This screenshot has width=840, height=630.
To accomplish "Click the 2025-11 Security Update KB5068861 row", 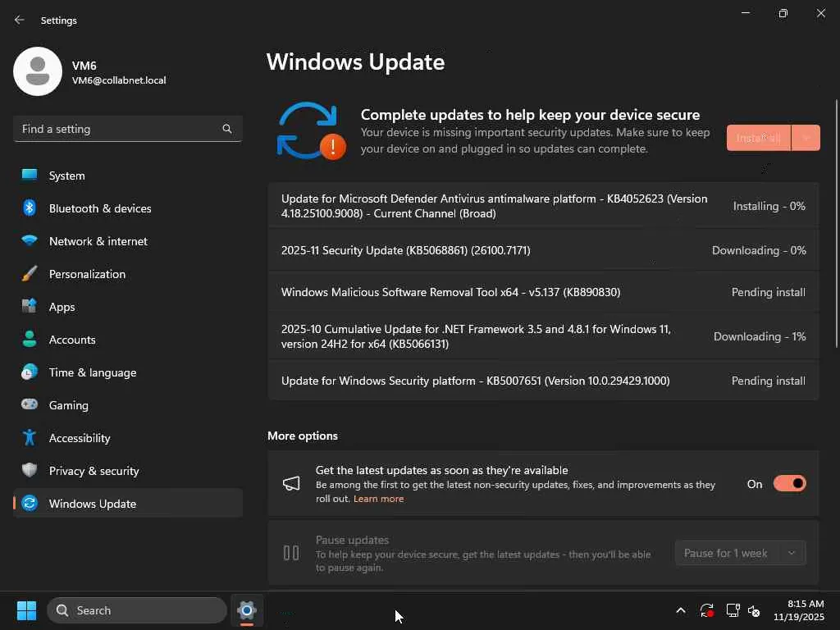I will tap(544, 250).
